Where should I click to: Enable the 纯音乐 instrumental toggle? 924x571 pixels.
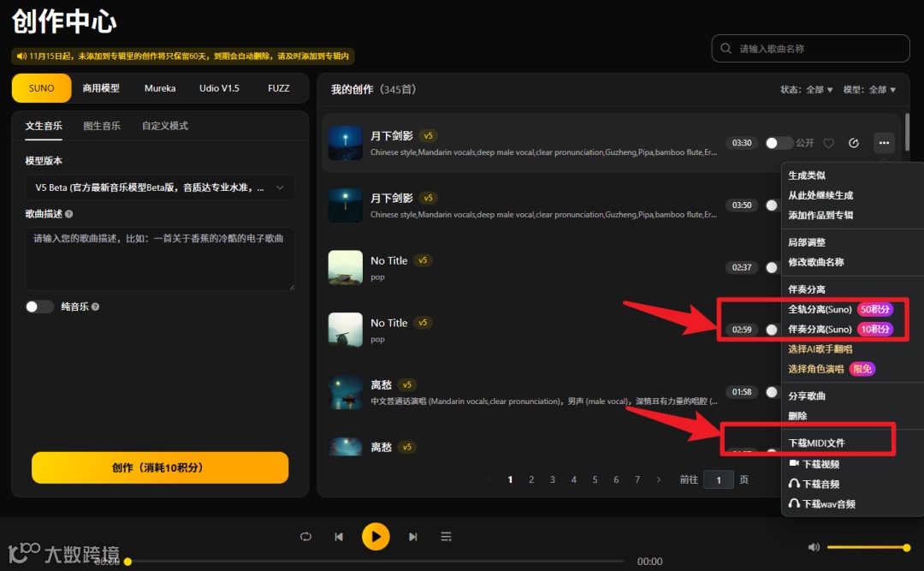[x=39, y=306]
